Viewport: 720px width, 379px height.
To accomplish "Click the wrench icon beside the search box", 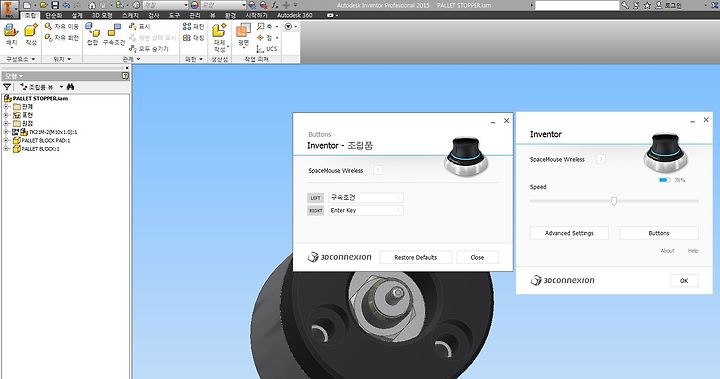I will tap(625, 5).
